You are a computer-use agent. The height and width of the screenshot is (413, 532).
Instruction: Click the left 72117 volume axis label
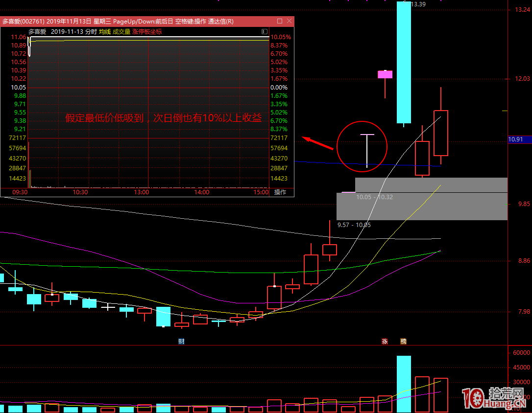17,138
